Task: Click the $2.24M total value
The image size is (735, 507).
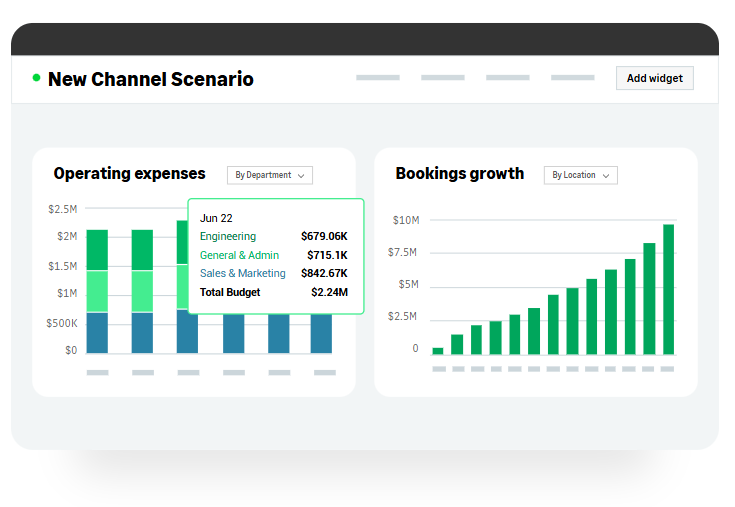Action: [x=329, y=292]
